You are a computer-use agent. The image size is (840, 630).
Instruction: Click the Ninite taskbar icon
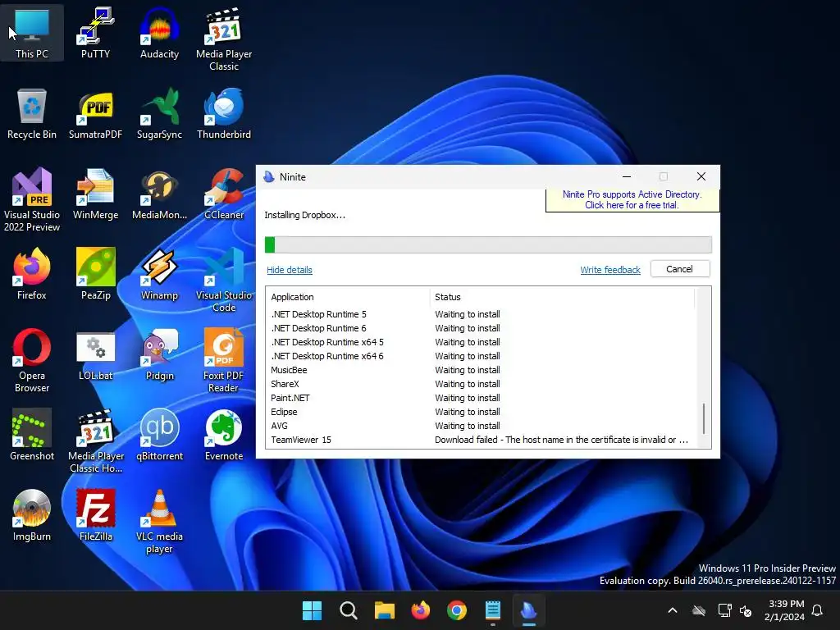click(x=529, y=610)
